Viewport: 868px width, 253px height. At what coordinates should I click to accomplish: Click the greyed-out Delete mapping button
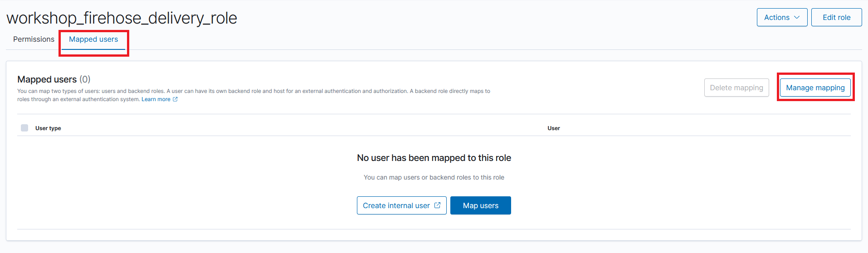[736, 88]
